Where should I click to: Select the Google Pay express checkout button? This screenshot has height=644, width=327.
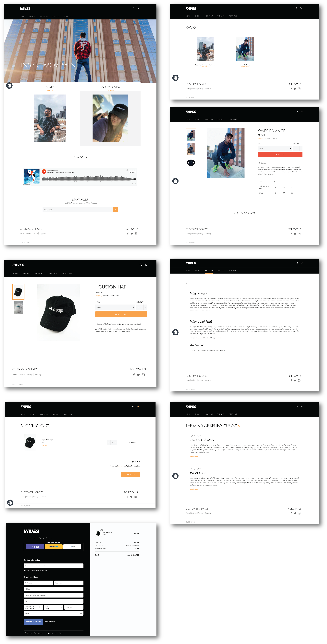tap(72, 547)
